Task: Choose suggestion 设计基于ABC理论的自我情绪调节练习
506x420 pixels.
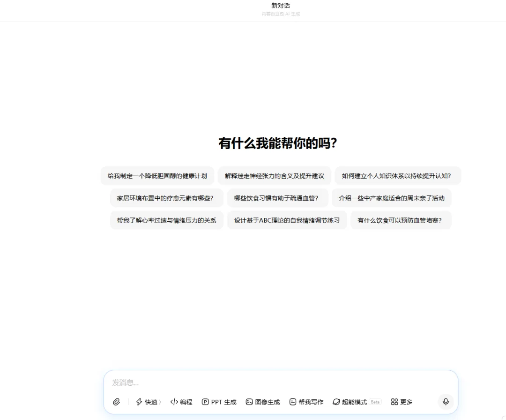Action: coord(287,220)
